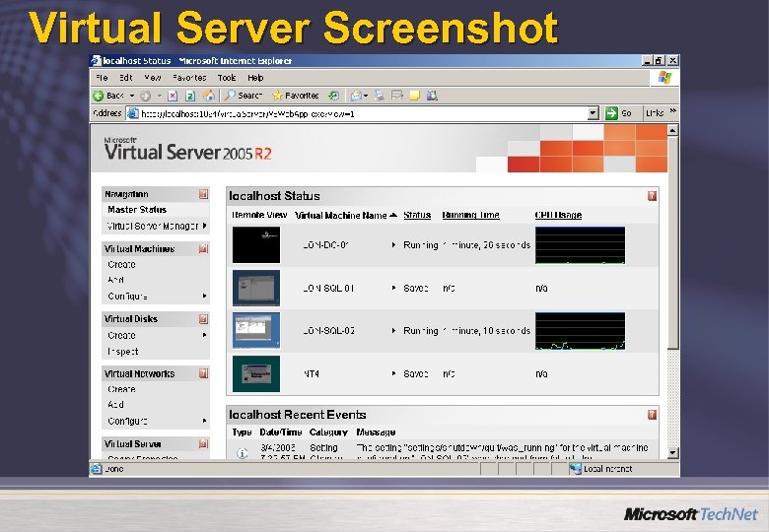Collapse the Navigation panel icon
The height and width of the screenshot is (532, 769).
click(x=203, y=194)
